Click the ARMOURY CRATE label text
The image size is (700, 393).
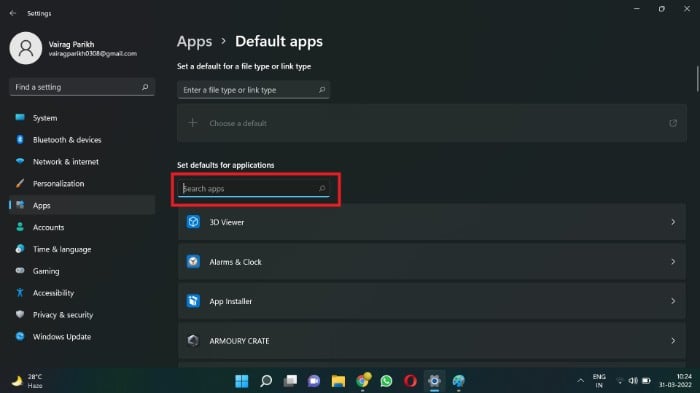coord(239,341)
